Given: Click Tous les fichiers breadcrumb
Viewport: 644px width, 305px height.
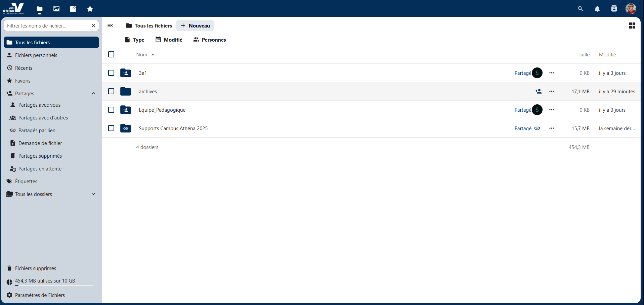Looking at the screenshot, I should 149,26.
